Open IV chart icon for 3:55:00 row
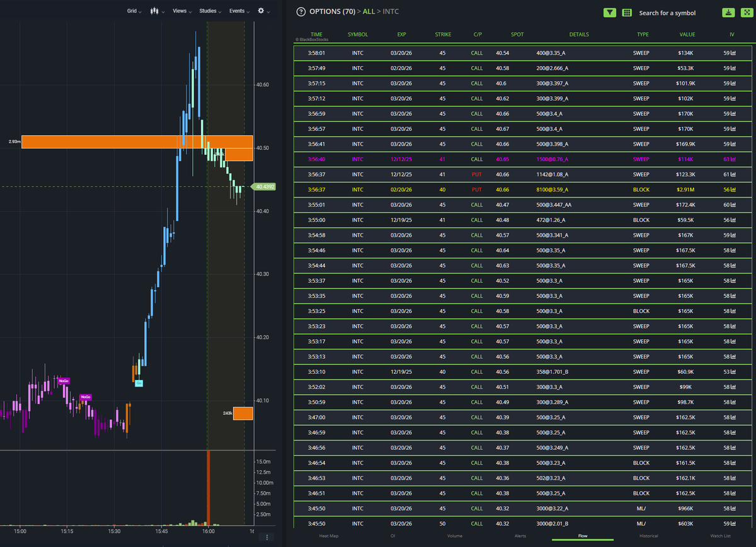 pyautogui.click(x=733, y=220)
